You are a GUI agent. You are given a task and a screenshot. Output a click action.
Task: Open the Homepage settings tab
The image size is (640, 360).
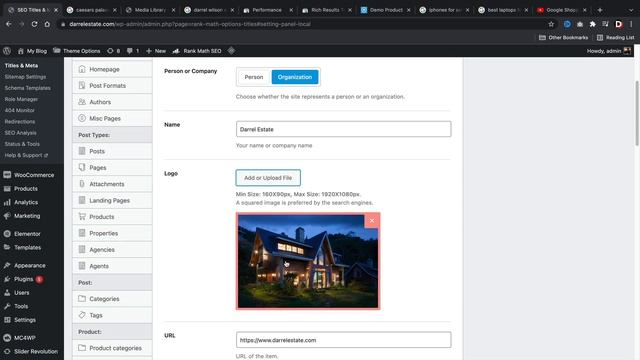click(x=112, y=69)
